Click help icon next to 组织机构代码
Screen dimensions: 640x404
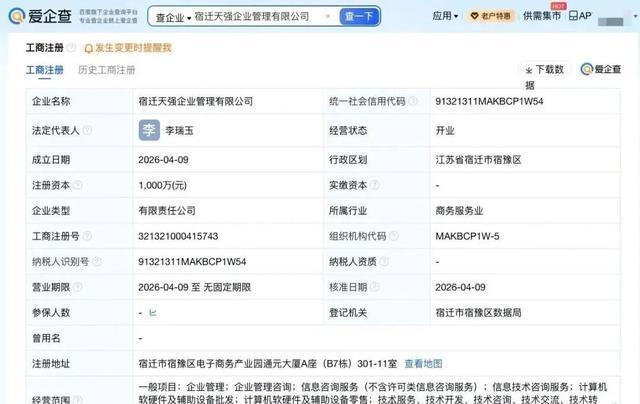pyautogui.click(x=393, y=236)
